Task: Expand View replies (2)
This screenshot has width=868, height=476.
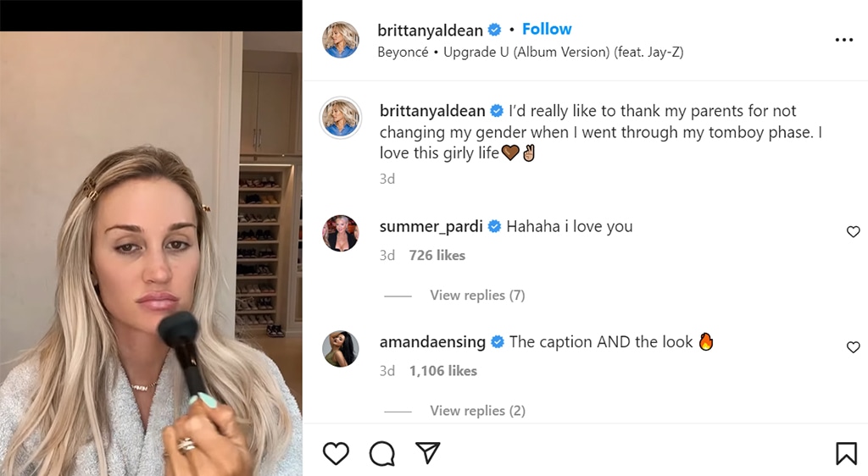Action: pos(477,411)
